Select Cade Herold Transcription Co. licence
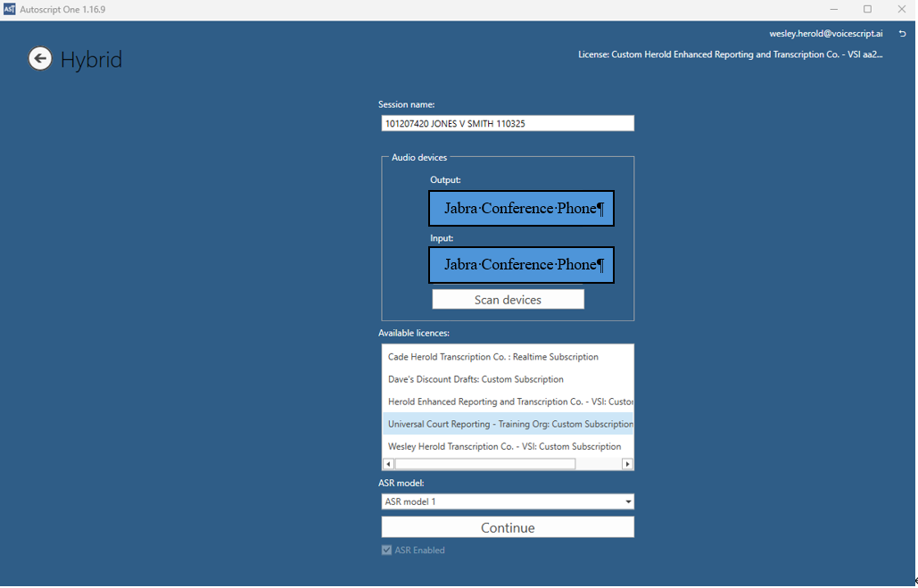918x588 pixels. pyautogui.click(x=493, y=357)
